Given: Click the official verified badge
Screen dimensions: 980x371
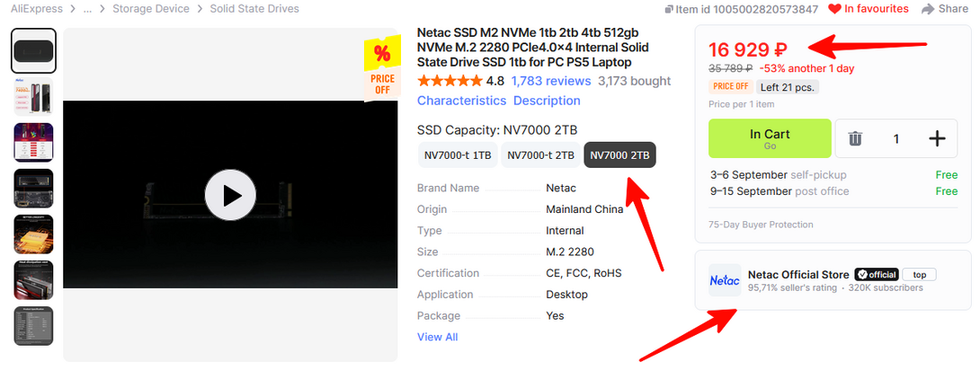Looking at the screenshot, I should (877, 275).
